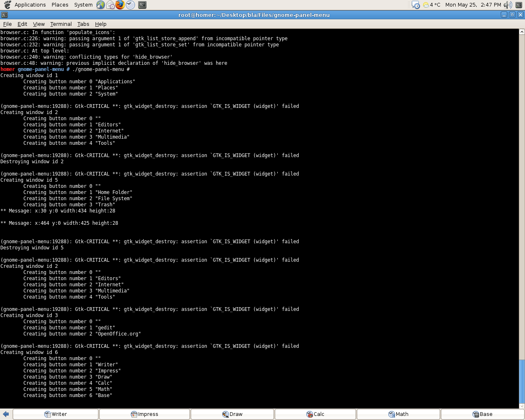Open the Tabs menu
Screen dimensions: 525x420
click(x=83, y=24)
